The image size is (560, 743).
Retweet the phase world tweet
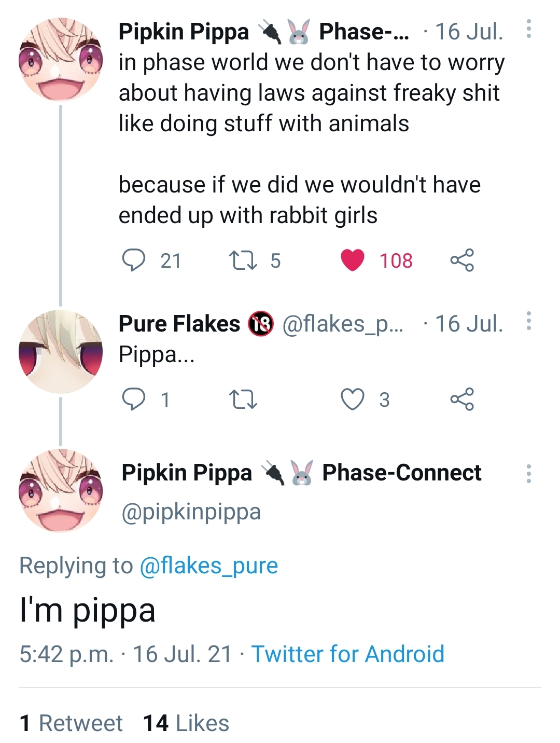[x=243, y=260]
